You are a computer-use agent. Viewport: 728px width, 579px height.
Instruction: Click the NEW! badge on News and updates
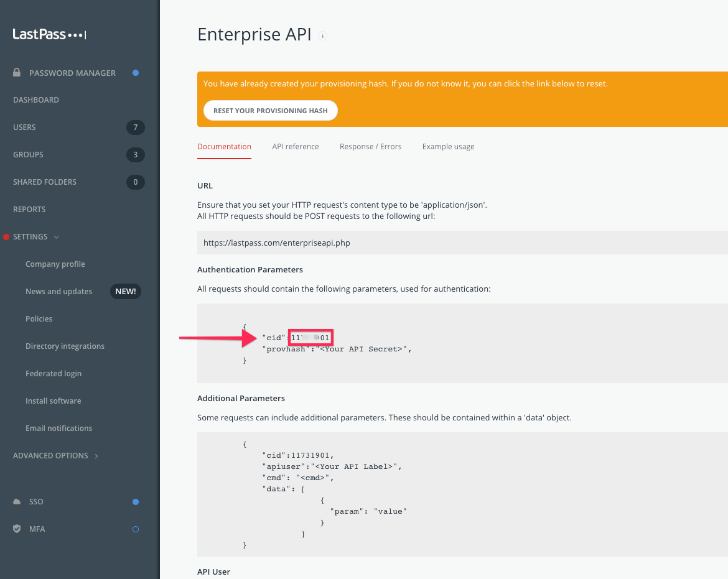point(125,291)
